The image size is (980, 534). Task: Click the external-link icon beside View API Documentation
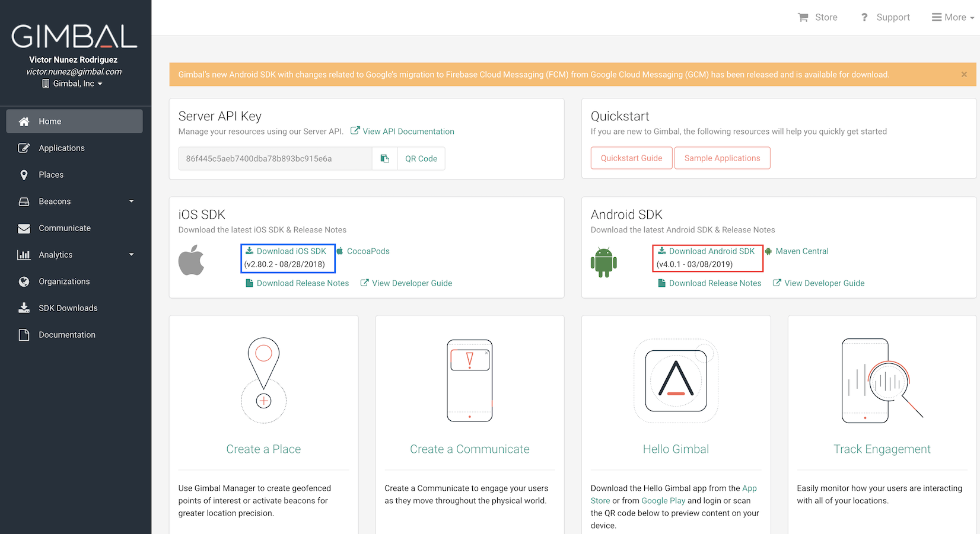click(355, 131)
